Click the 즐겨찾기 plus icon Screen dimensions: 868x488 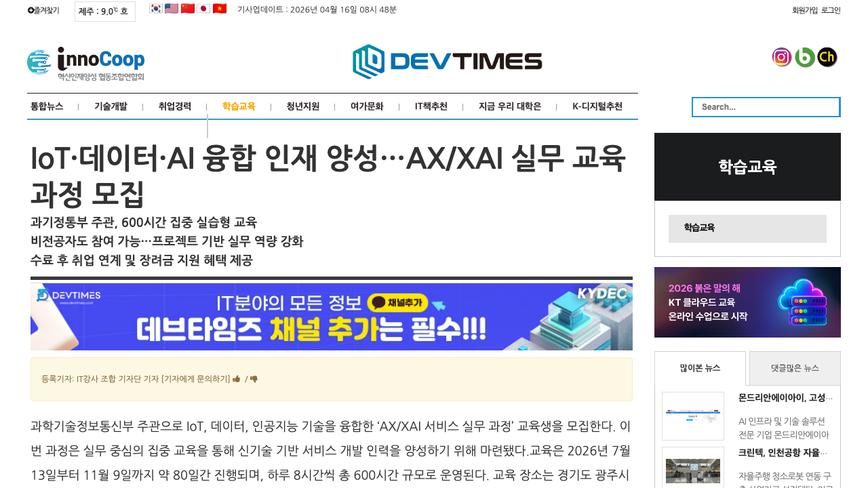pyautogui.click(x=31, y=10)
